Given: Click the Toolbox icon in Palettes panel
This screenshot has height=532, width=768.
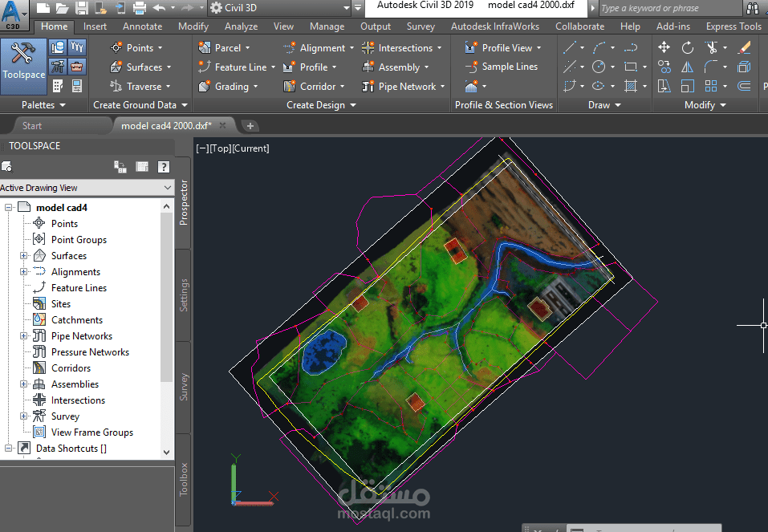Looking at the screenshot, I should (77, 67).
